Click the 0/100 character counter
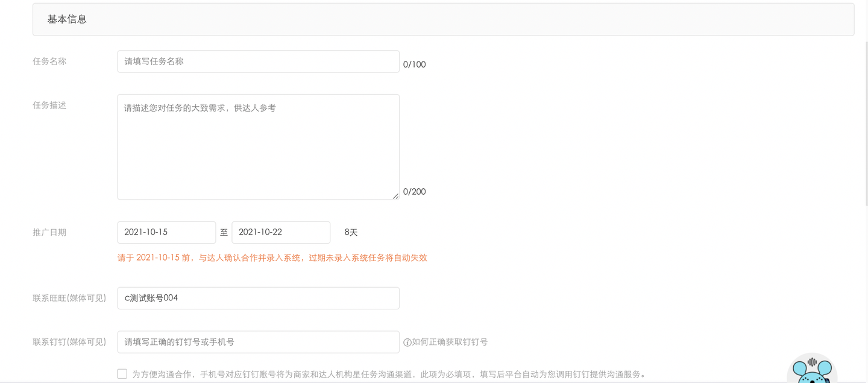Viewport: 868px width, 383px height. pyautogui.click(x=414, y=65)
